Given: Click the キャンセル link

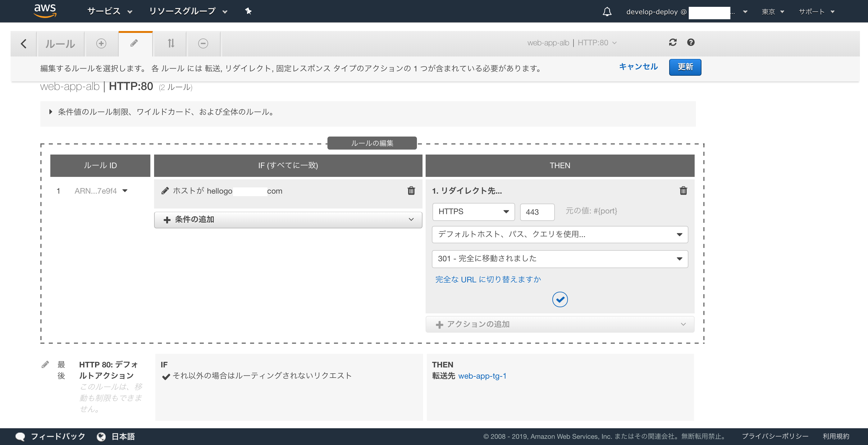Looking at the screenshot, I should coord(638,67).
